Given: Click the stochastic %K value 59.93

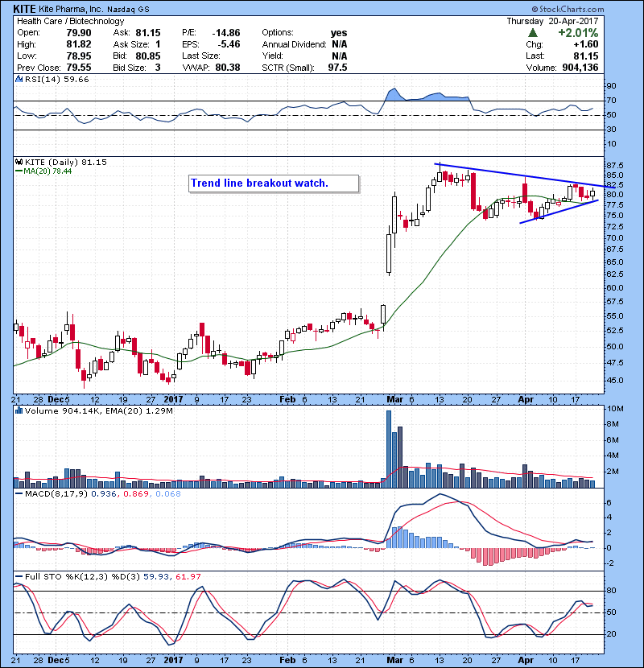Looking at the screenshot, I should point(155,576).
